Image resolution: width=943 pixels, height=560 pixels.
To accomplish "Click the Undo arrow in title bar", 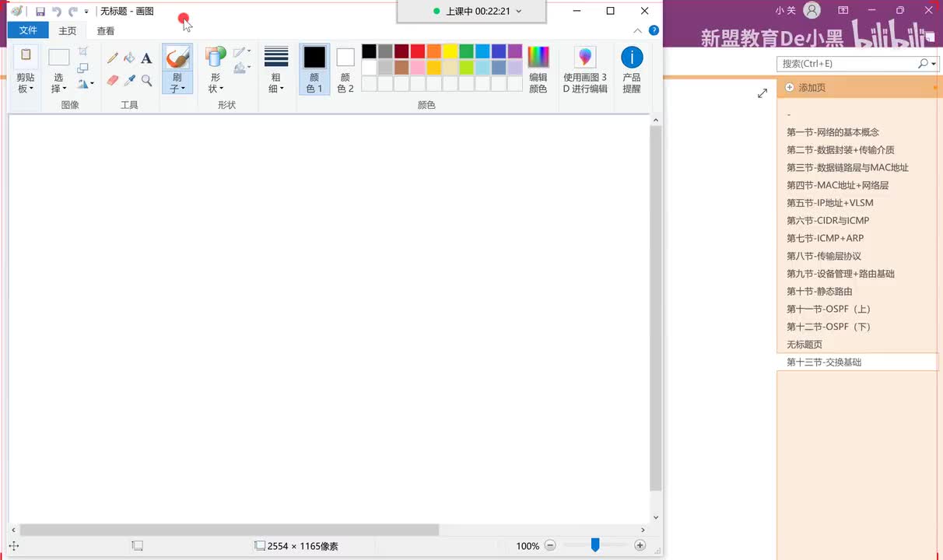I will point(57,12).
